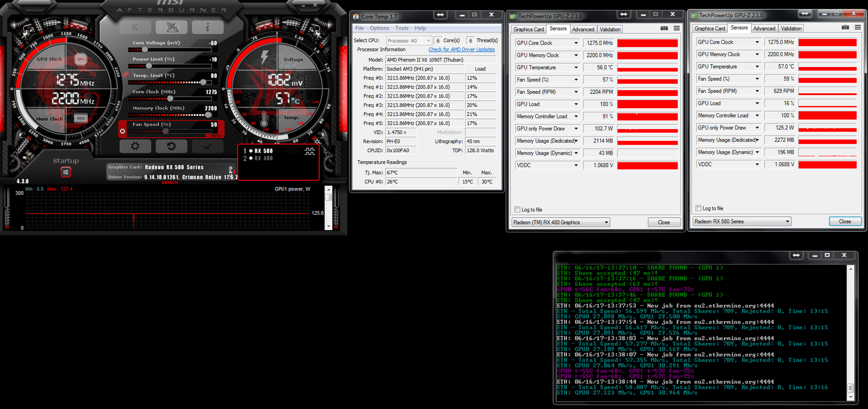Open Core Temp Help menu
The image size is (868, 409).
click(420, 28)
